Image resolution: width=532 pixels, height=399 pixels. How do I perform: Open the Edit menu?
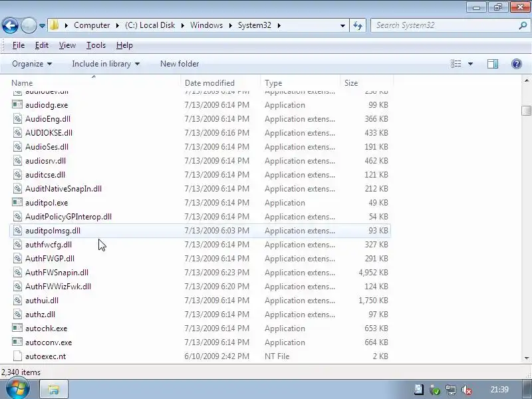(x=41, y=45)
